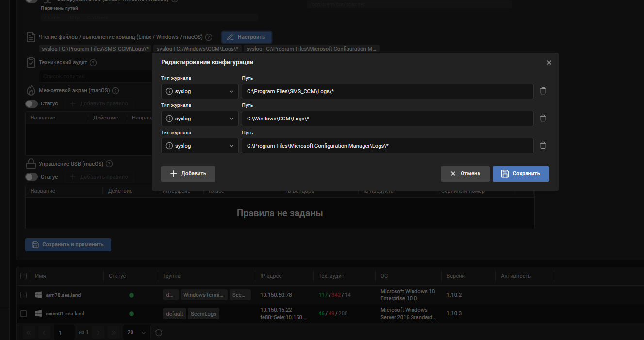
Task: Edit the Microsoft Configuration Manager path field
Action: [388, 146]
